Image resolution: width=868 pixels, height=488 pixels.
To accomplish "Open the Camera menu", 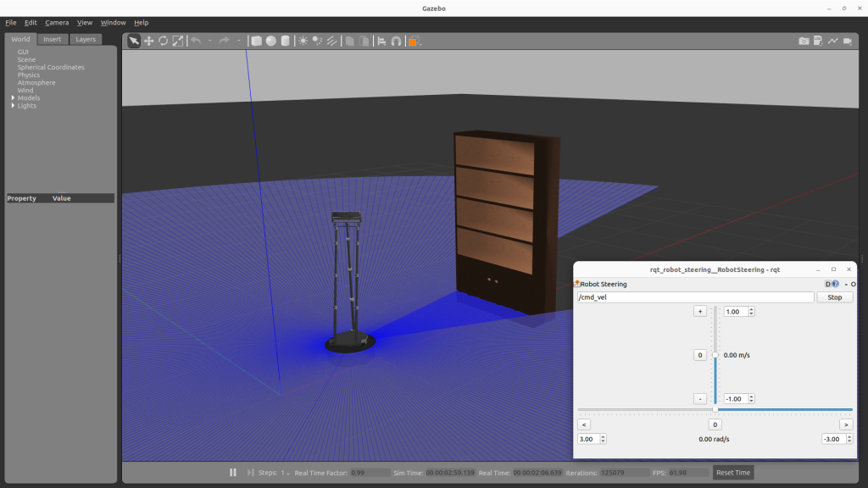I will (57, 23).
